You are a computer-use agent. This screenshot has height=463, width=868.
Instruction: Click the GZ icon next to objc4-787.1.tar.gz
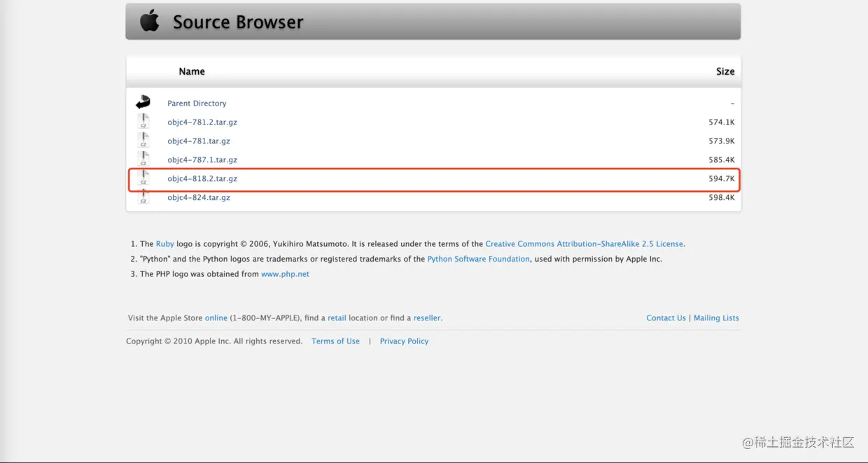pyautogui.click(x=143, y=158)
